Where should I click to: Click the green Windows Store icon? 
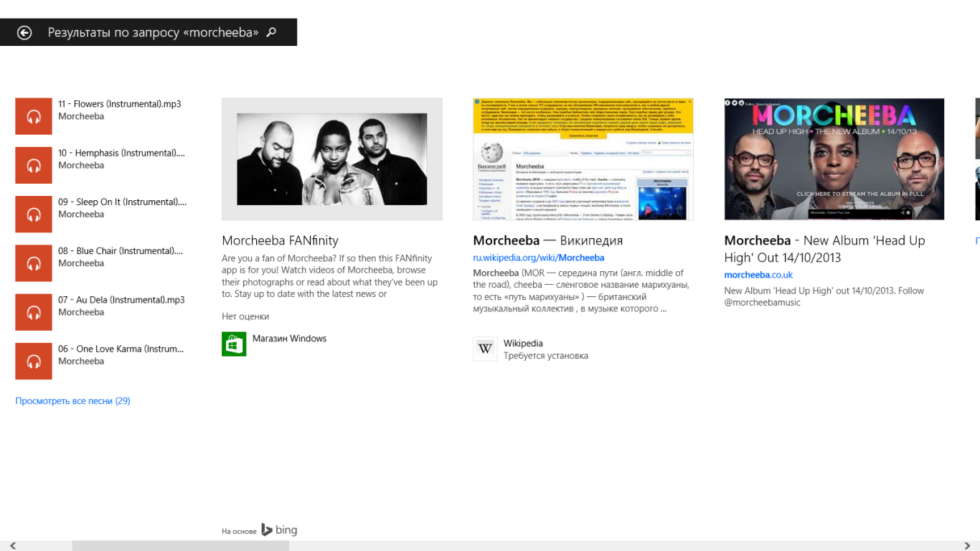point(234,344)
